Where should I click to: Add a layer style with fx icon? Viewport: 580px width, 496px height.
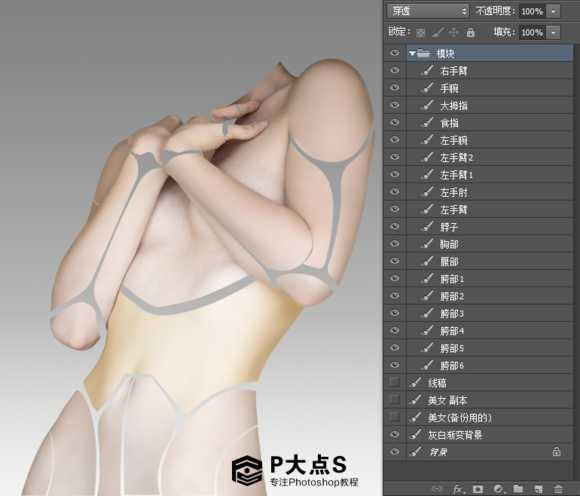[458, 489]
